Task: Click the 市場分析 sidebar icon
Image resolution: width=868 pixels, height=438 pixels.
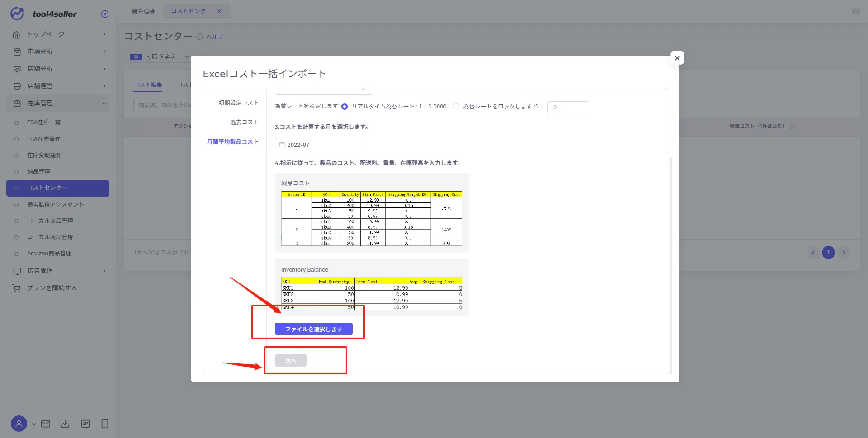Action: pos(17,52)
